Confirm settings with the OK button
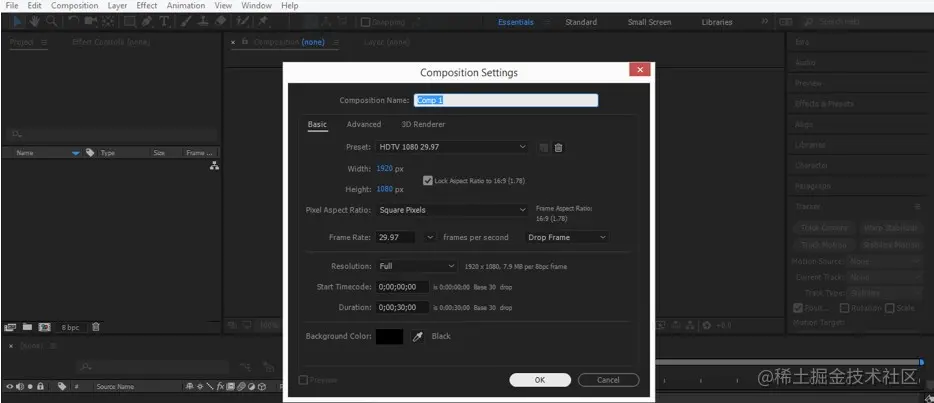The width and height of the screenshot is (934, 403). pyautogui.click(x=540, y=380)
